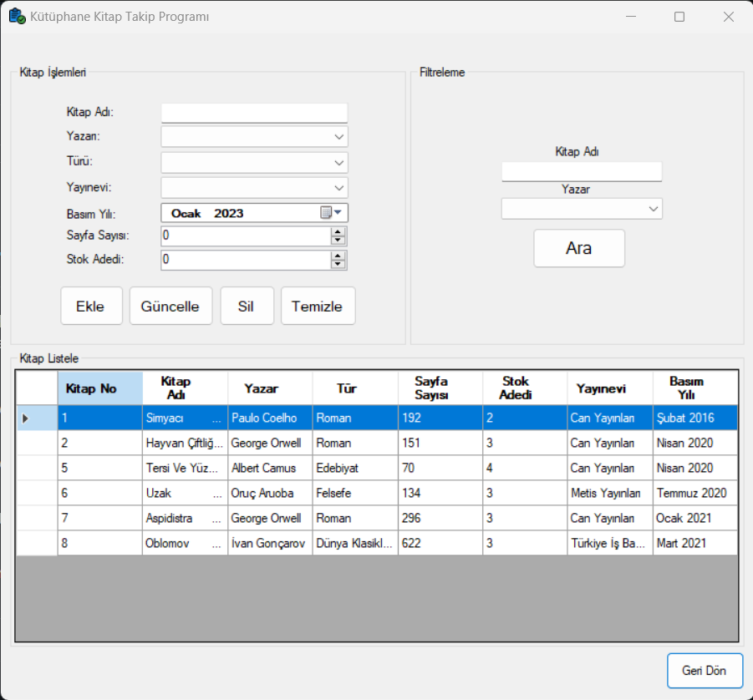Decrease Stok Adedi with down arrow
753x700 pixels.
coord(338,265)
